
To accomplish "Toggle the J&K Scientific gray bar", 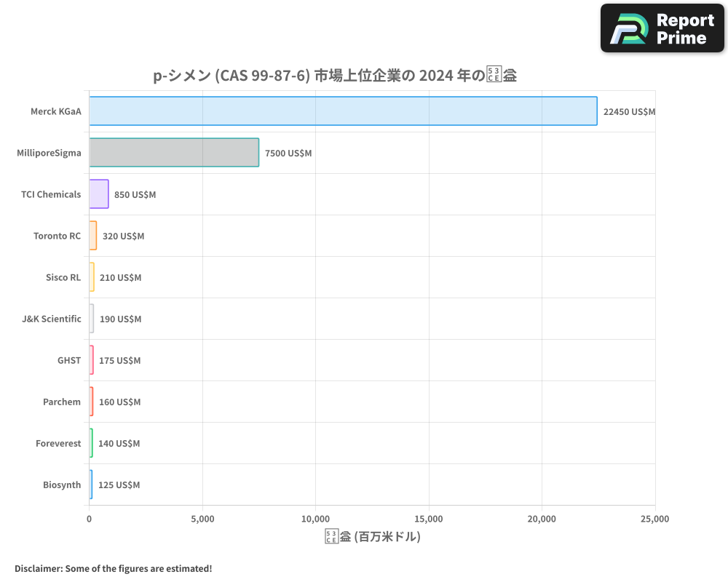I will click(x=90, y=319).
